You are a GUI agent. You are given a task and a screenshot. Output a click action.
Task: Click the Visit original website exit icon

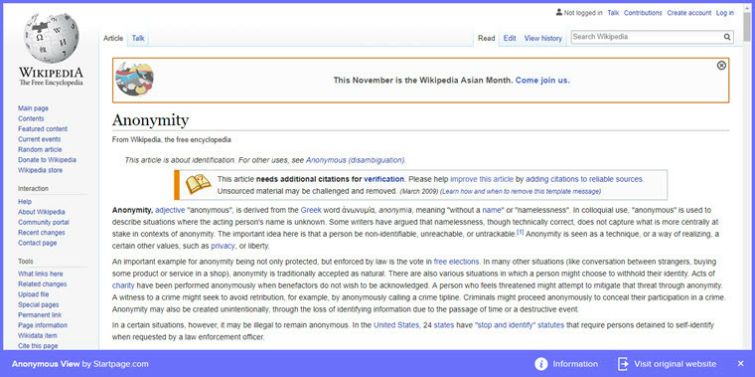pos(623,364)
